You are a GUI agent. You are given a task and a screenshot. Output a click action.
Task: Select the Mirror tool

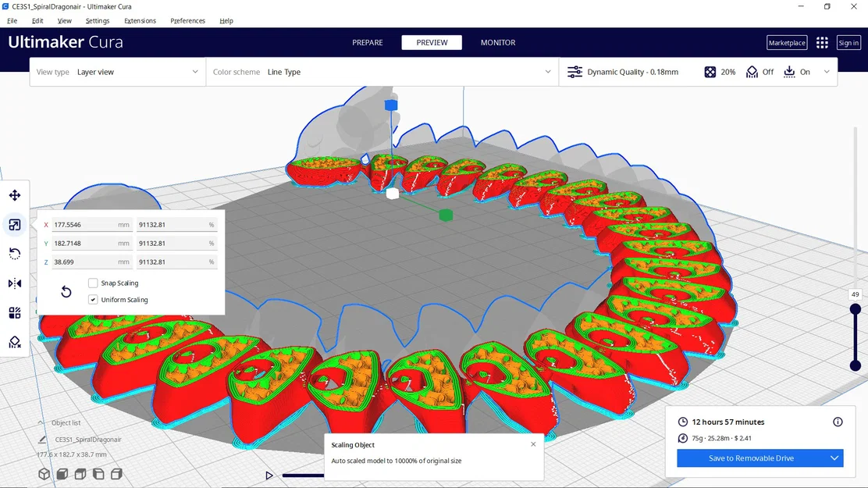(15, 283)
